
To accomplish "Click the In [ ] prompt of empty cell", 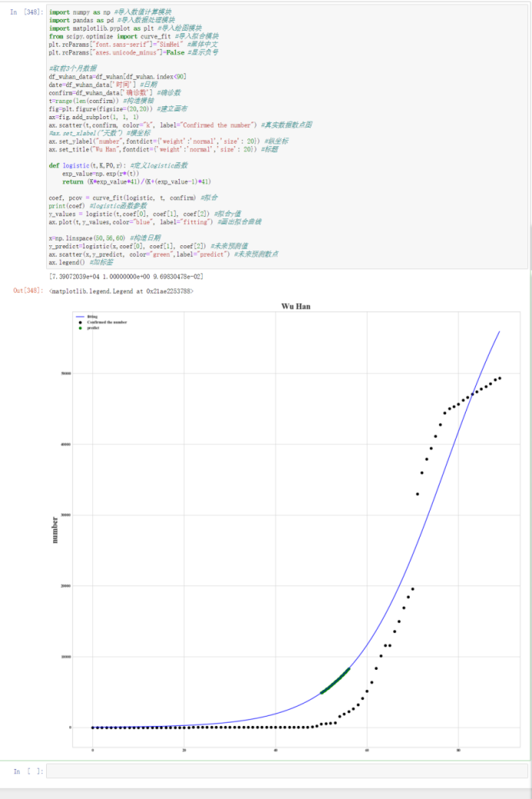I will click(x=28, y=771).
